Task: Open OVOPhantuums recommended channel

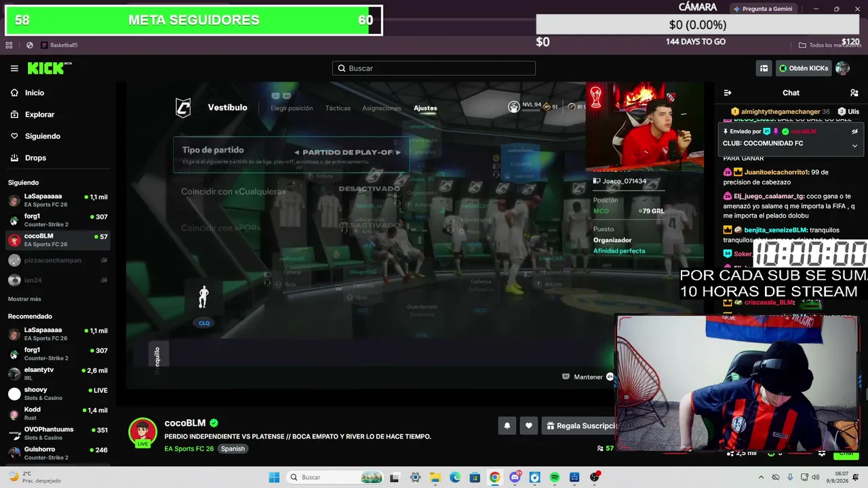Action: (58, 433)
